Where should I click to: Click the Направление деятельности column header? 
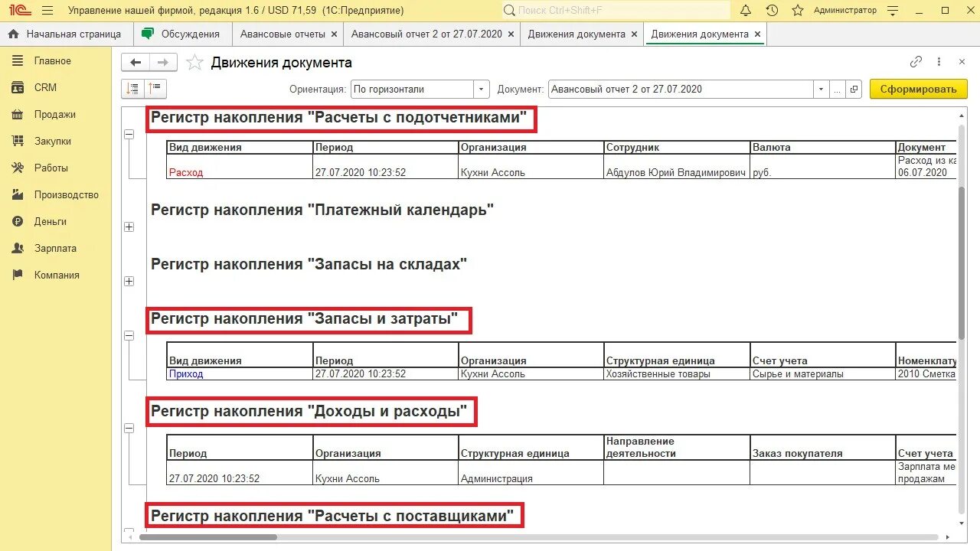point(677,447)
